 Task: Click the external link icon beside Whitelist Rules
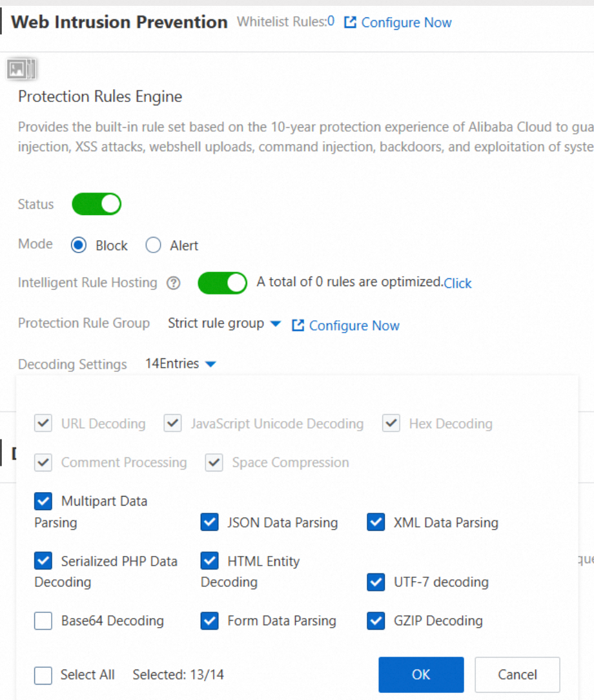coord(350,23)
